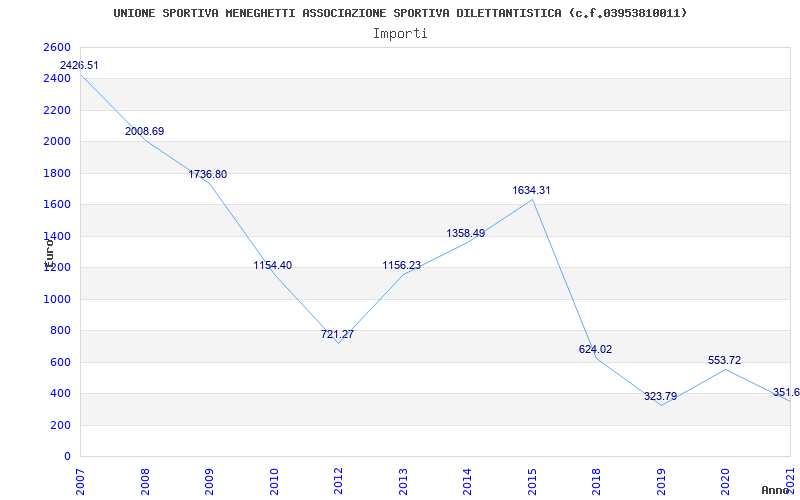The width and height of the screenshot is (800, 500).
Task: Select data label 1634.31
Action: point(531,190)
